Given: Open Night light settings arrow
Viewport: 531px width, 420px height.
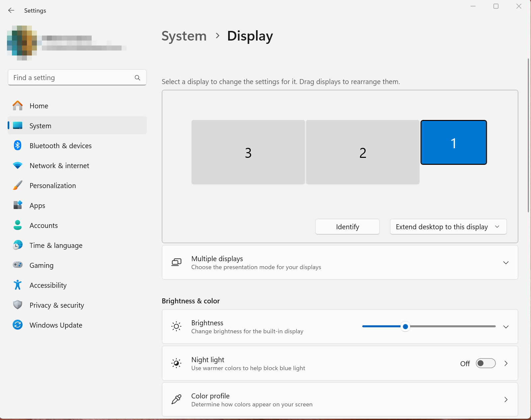Looking at the screenshot, I should point(506,363).
